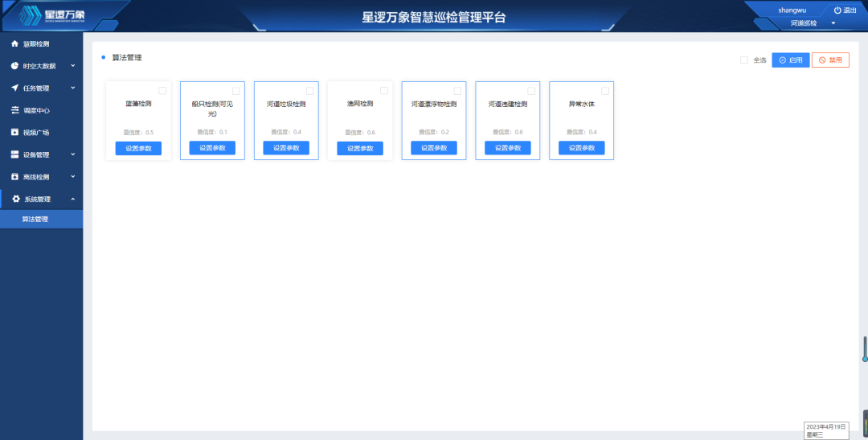The image size is (868, 440).
Task: Click the sliders icon for 调度中心
Action: pos(14,110)
